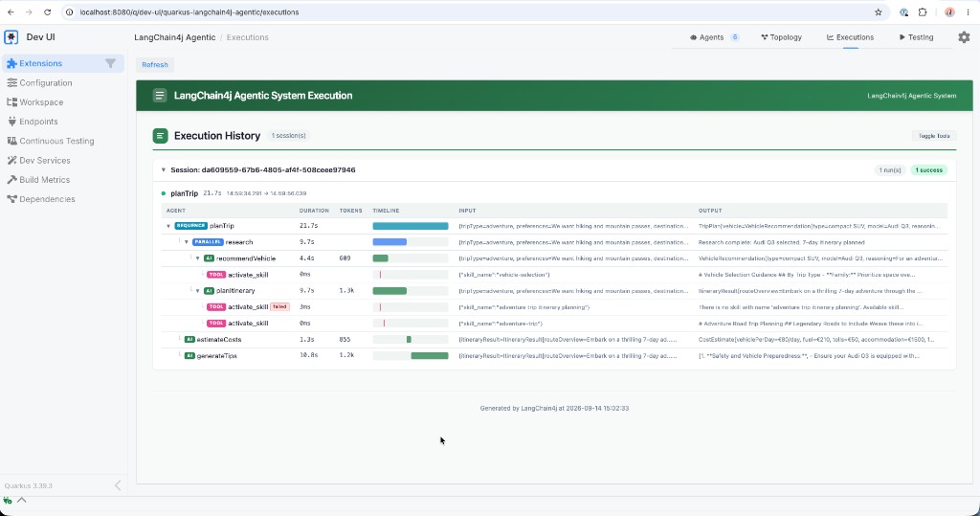Click the generateTips timeline bar
The image size is (980, 516).
pos(430,356)
